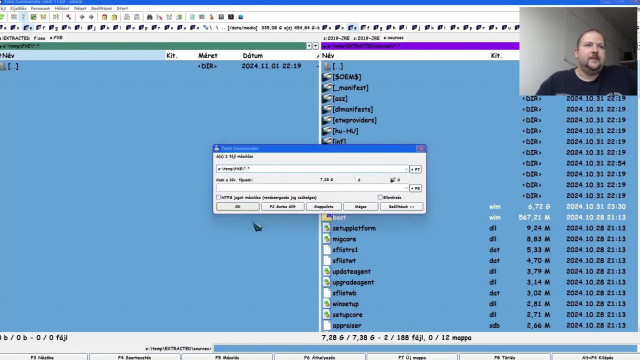Viewport: 640px width, 360px height.
Task: Select drive h button in left drive bar
Action: 67,28
